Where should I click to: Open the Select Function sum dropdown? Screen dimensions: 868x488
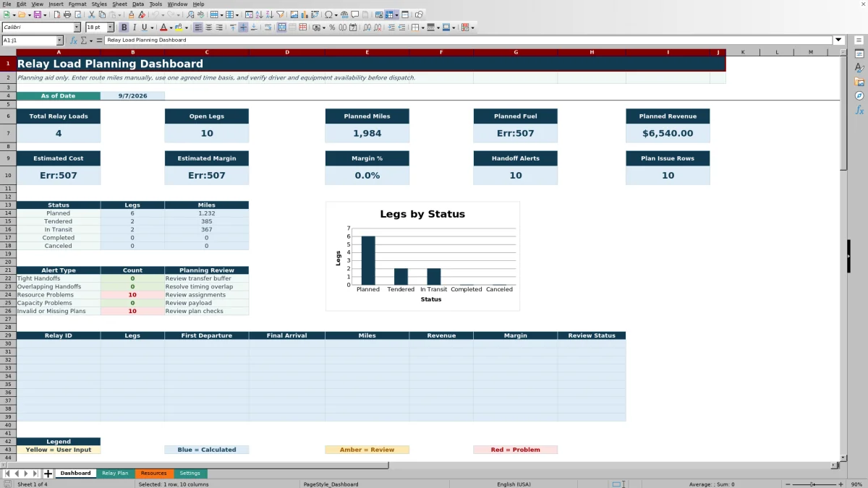point(90,40)
